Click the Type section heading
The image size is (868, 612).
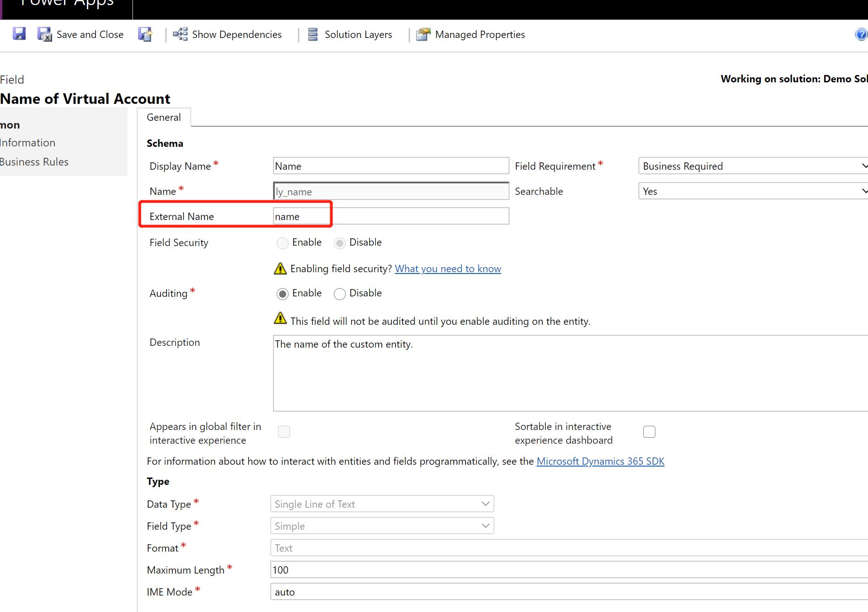tap(158, 482)
